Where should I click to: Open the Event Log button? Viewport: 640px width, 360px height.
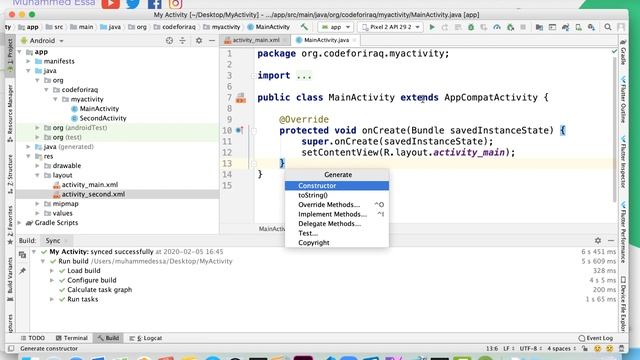click(x=596, y=338)
